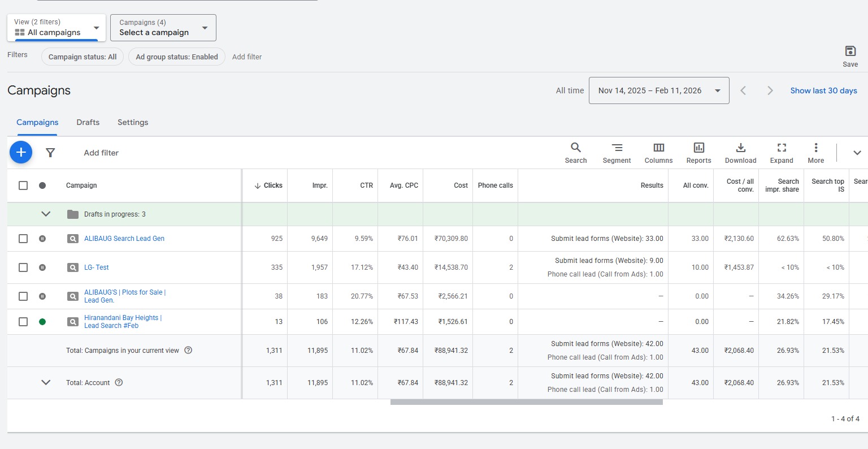Tick checkbox for ALIBAUG Search Lead Gen

click(x=23, y=239)
